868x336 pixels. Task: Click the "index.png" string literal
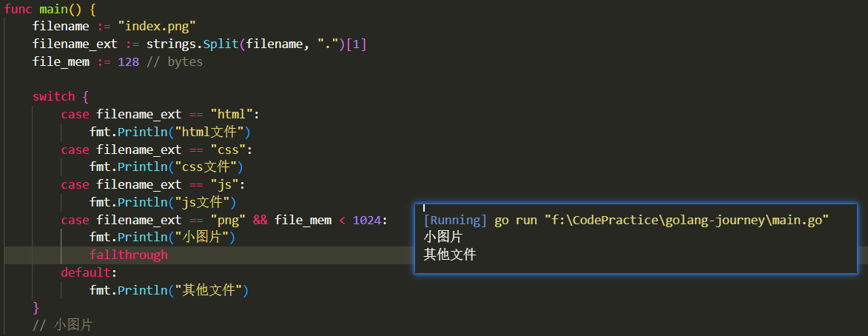(157, 26)
